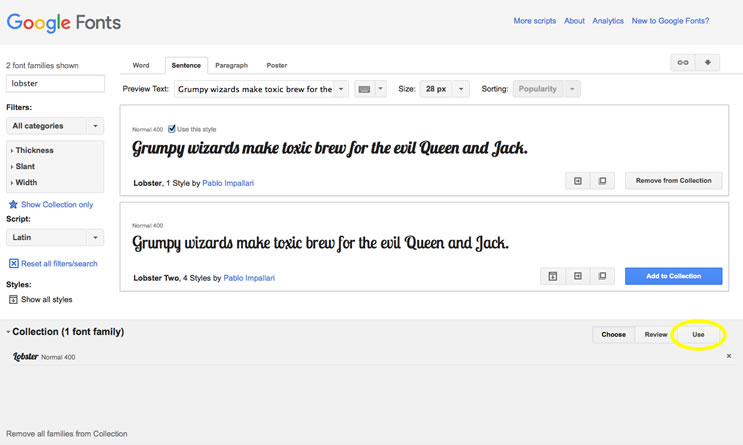The width and height of the screenshot is (743, 445).
Task: Click the bookmark link icon button
Action: point(683,62)
